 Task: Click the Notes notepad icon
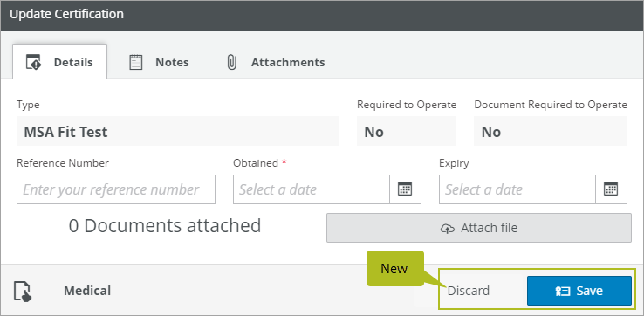tap(136, 63)
